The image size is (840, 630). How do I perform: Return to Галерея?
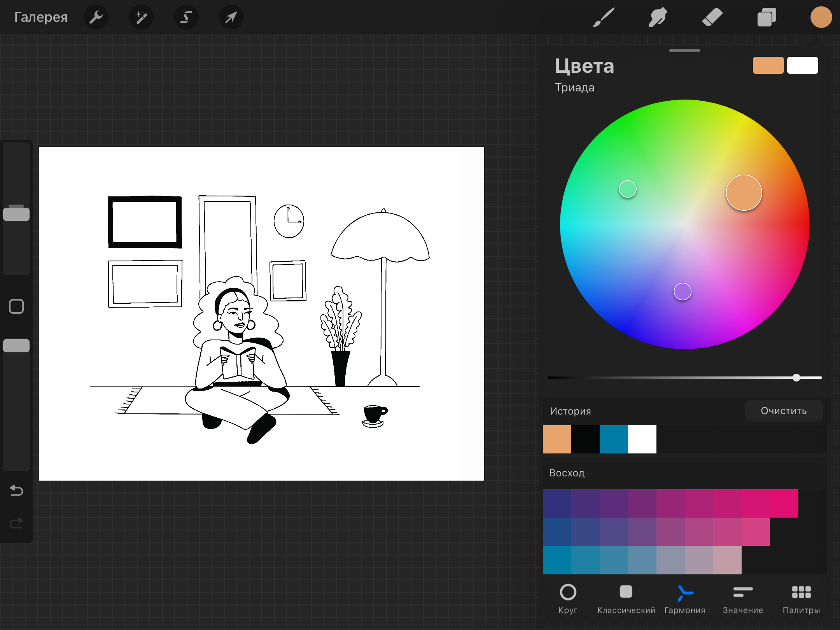click(x=41, y=17)
